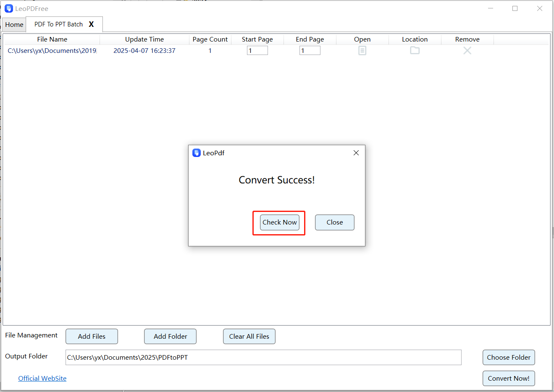Click the LeoPDFree logo in the title bar
Image resolution: width=554 pixels, height=392 pixels.
coord(8,8)
